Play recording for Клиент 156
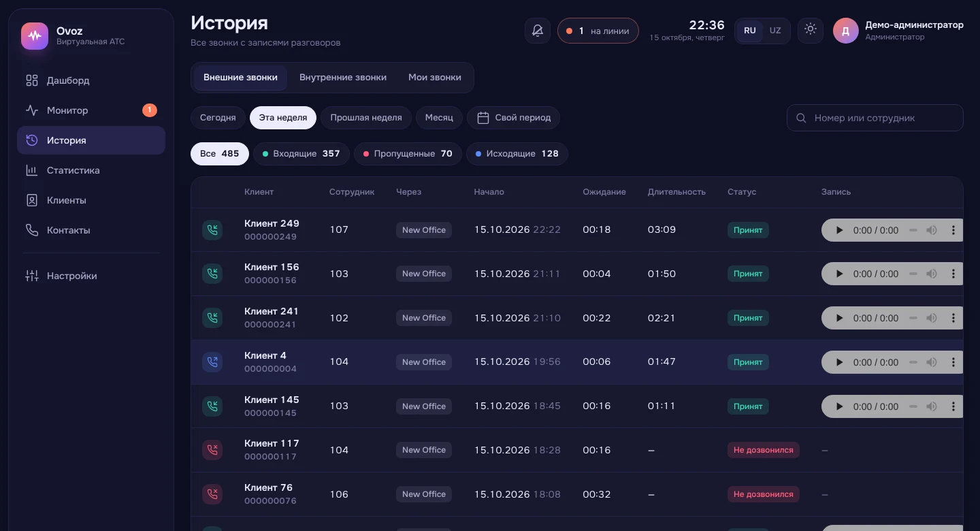 click(x=840, y=274)
